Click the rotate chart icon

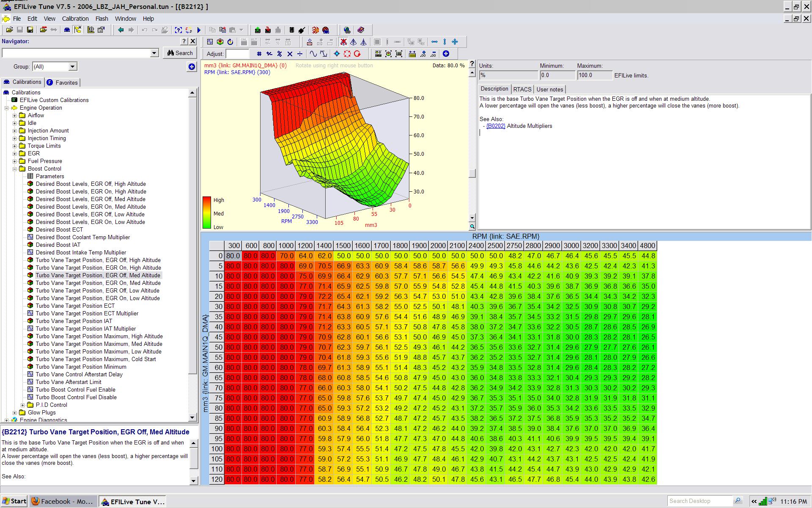pyautogui.click(x=230, y=42)
